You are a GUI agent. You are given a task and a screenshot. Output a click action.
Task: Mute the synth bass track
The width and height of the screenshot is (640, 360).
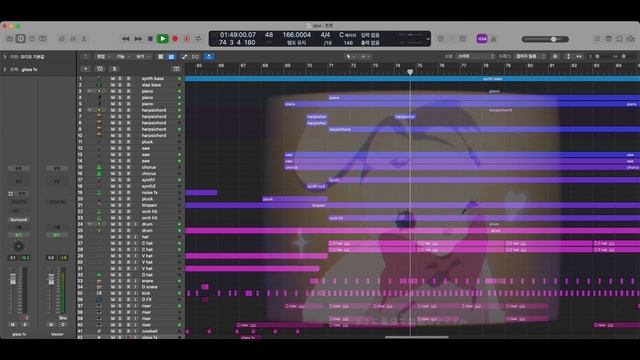[113, 78]
